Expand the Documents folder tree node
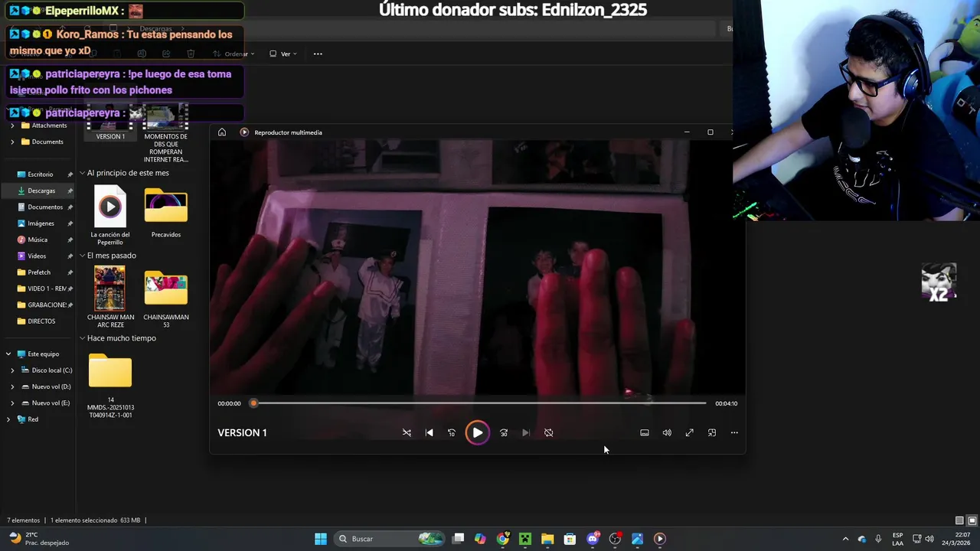Image resolution: width=980 pixels, height=551 pixels. 12,142
